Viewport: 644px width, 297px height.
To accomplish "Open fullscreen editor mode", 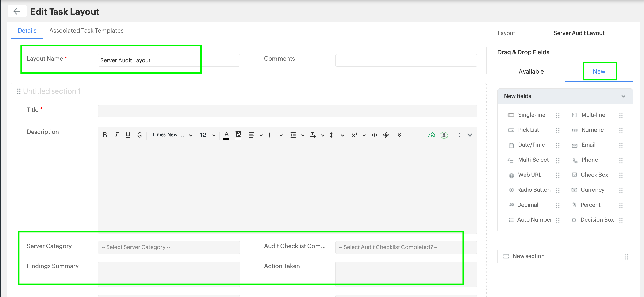I will pyautogui.click(x=457, y=135).
